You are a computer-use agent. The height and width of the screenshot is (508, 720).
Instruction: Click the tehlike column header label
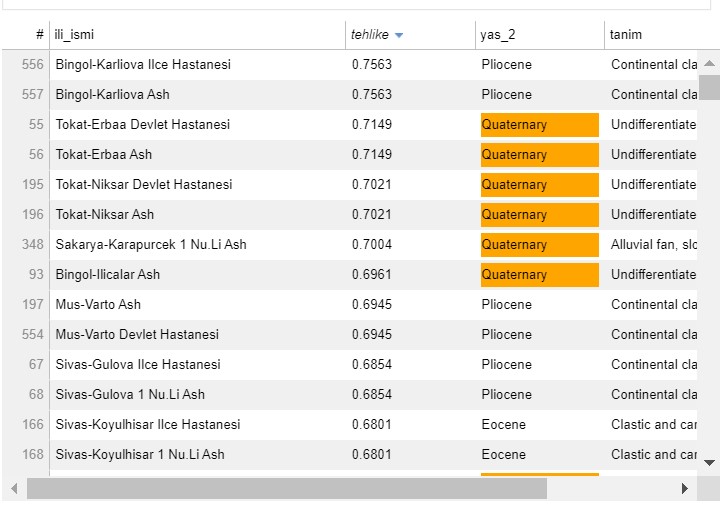point(369,35)
